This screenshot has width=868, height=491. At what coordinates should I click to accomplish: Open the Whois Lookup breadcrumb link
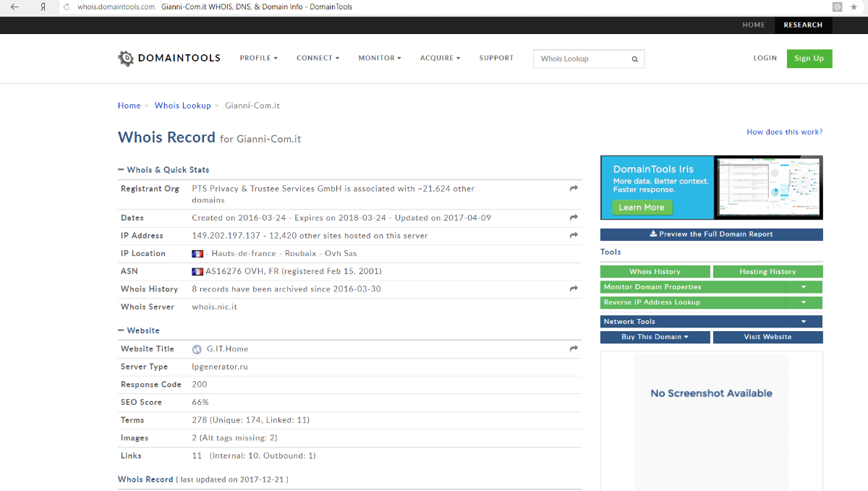[x=183, y=106]
